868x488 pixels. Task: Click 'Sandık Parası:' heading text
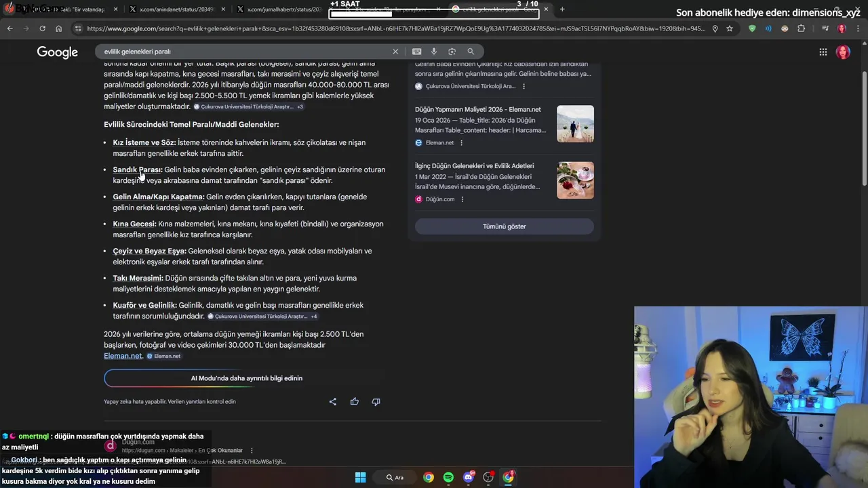pyautogui.click(x=138, y=169)
